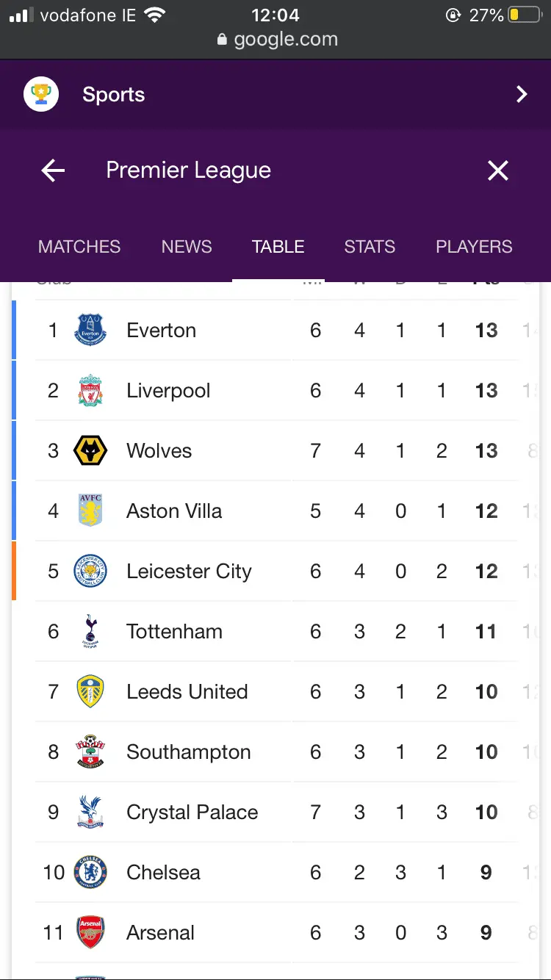Open the PLAYERS tab

tap(474, 247)
